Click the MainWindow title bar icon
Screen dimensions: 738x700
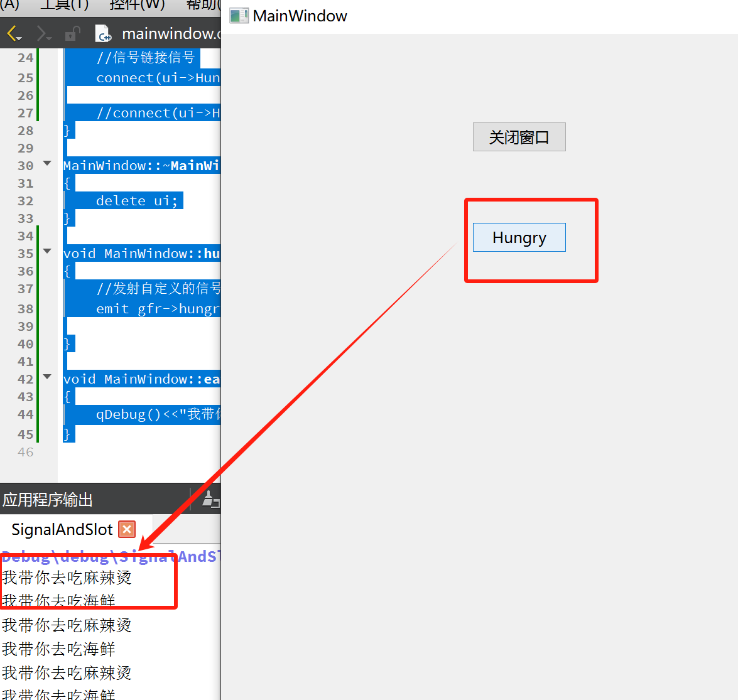point(239,16)
